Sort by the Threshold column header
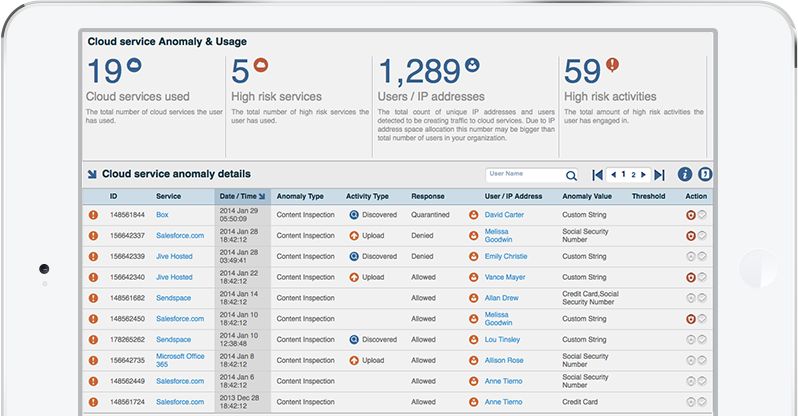This screenshot has height=416, width=798. click(x=648, y=196)
